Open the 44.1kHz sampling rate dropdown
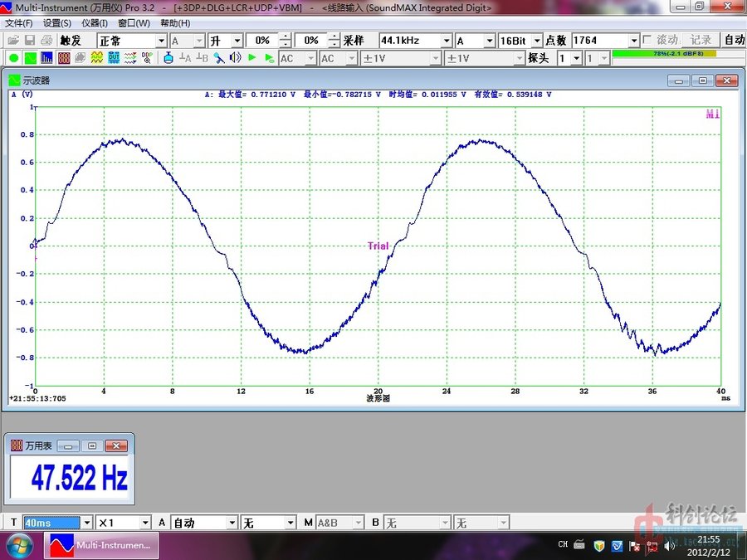Image resolution: width=747 pixels, height=560 pixels. [x=447, y=41]
